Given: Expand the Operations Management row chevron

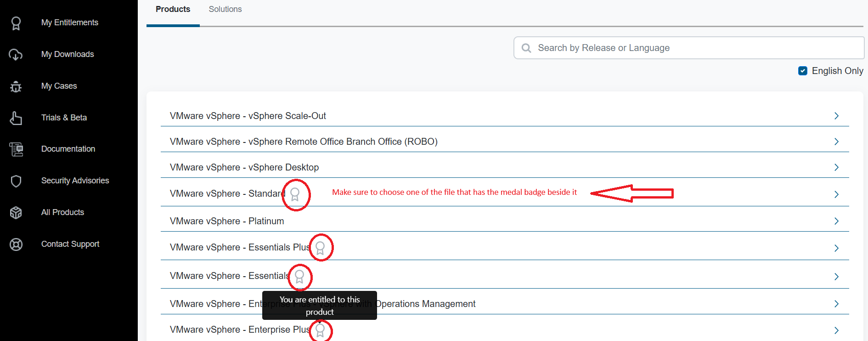Looking at the screenshot, I should (836, 304).
